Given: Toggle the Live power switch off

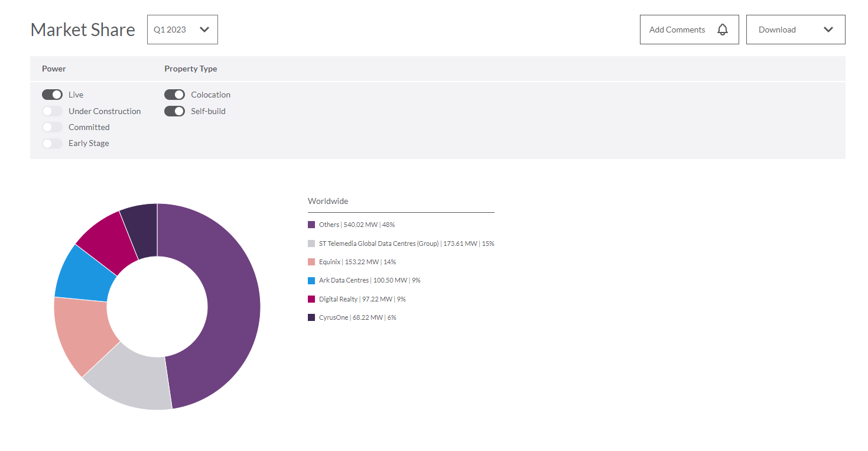Looking at the screenshot, I should coord(52,95).
